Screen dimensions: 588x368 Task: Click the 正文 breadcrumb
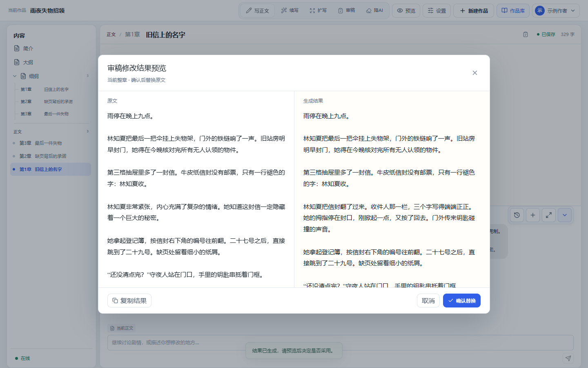111,34
